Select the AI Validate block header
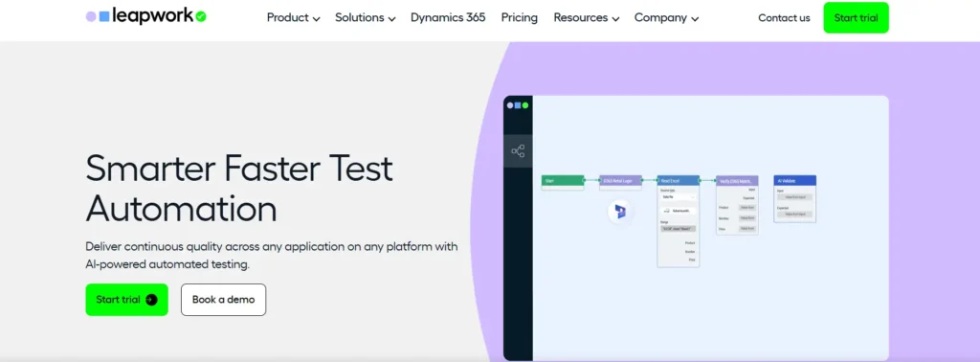The image size is (980, 362). point(795,181)
